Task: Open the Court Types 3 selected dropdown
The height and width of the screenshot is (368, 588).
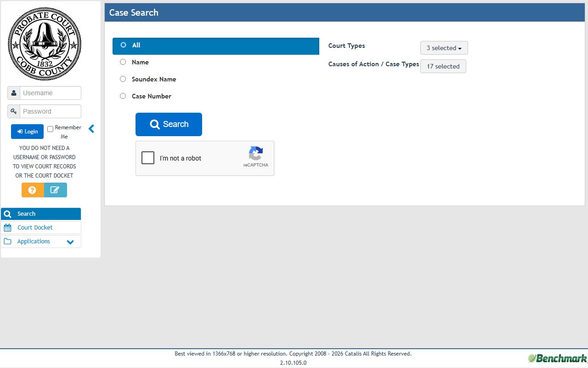Action: point(444,48)
